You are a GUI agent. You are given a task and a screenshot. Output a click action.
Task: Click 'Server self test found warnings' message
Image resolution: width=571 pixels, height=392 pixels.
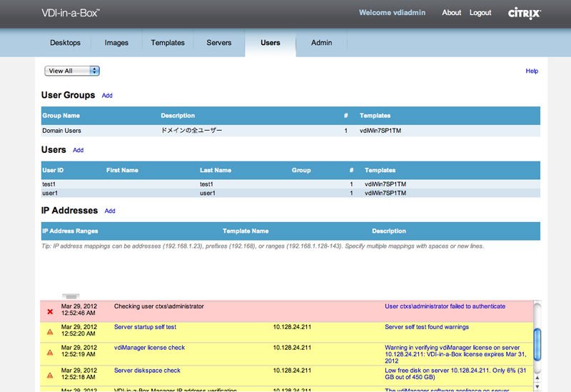(427, 327)
